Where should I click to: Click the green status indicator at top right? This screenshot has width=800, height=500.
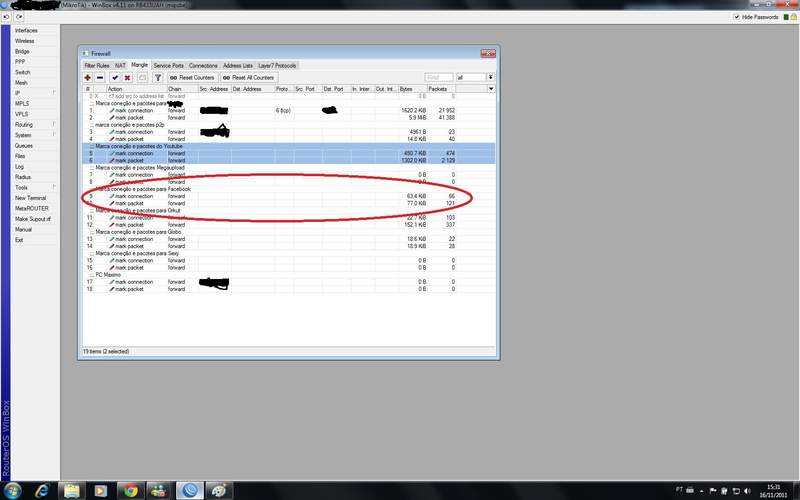tap(786, 17)
